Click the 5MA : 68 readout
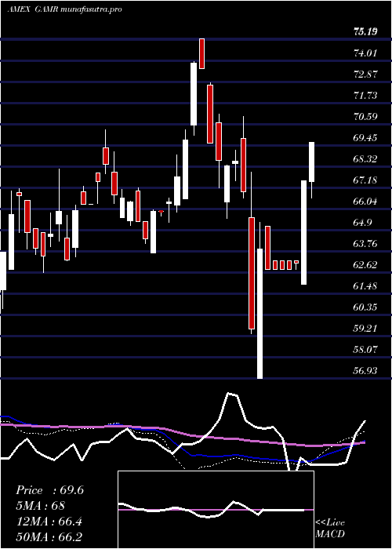This screenshot has width=392, height=549. pyautogui.click(x=40, y=506)
